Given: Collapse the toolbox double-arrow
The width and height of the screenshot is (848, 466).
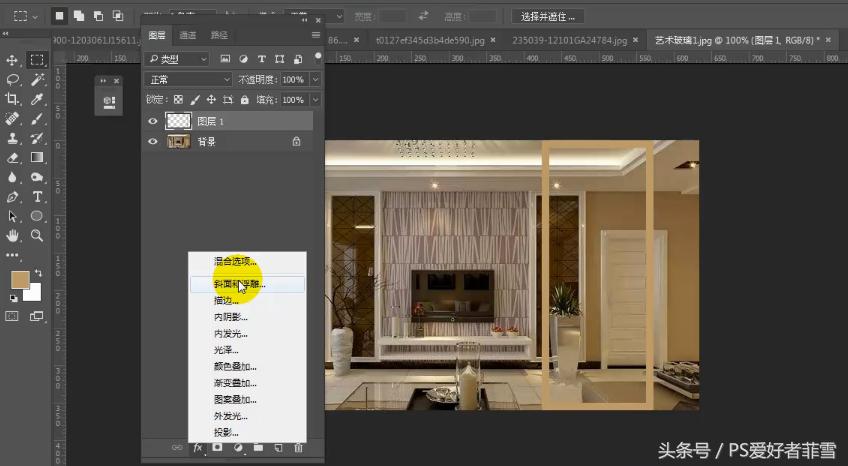Looking at the screenshot, I should tap(6, 34).
